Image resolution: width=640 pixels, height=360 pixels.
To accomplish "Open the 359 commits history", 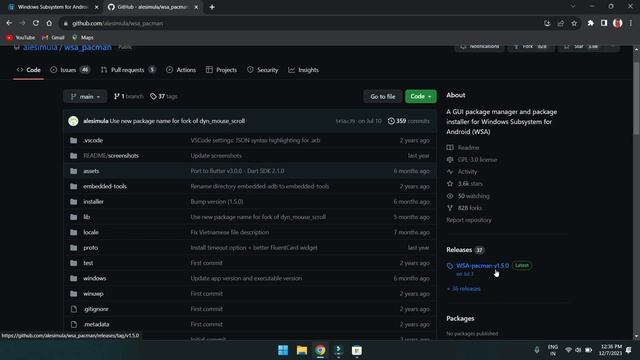I will pos(408,121).
